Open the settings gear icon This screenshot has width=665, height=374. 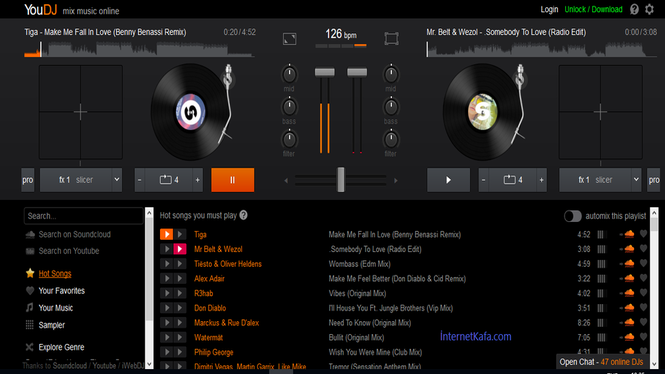tap(649, 9)
